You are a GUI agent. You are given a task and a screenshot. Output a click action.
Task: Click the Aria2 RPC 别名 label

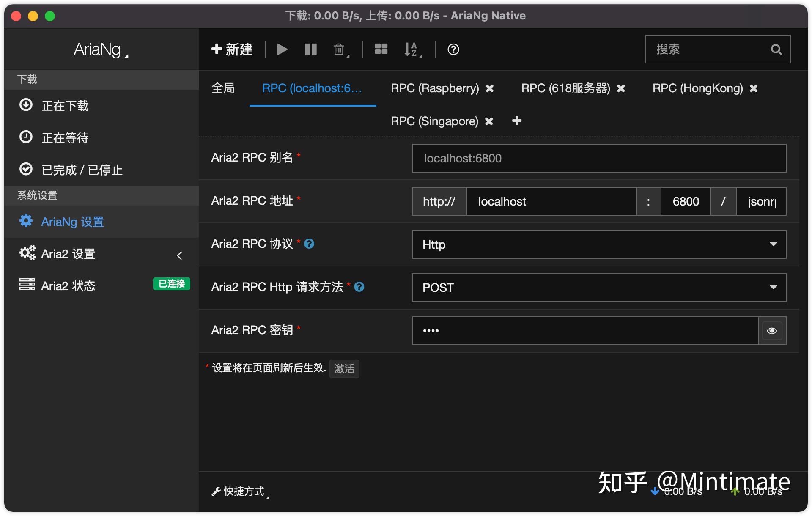252,157
